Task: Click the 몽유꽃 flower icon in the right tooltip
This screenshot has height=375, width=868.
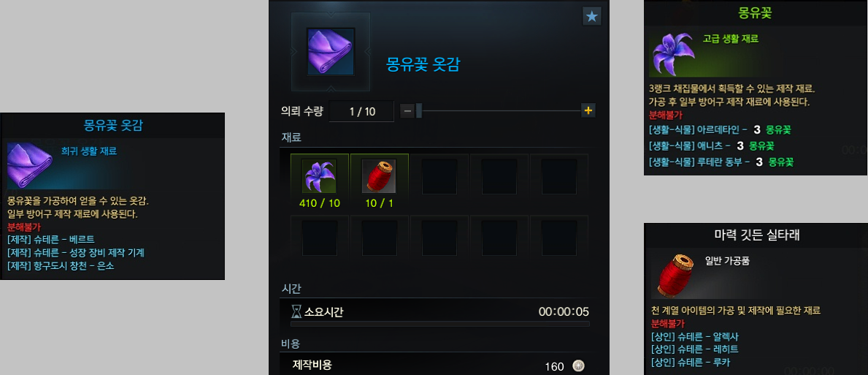Action: tap(672, 54)
